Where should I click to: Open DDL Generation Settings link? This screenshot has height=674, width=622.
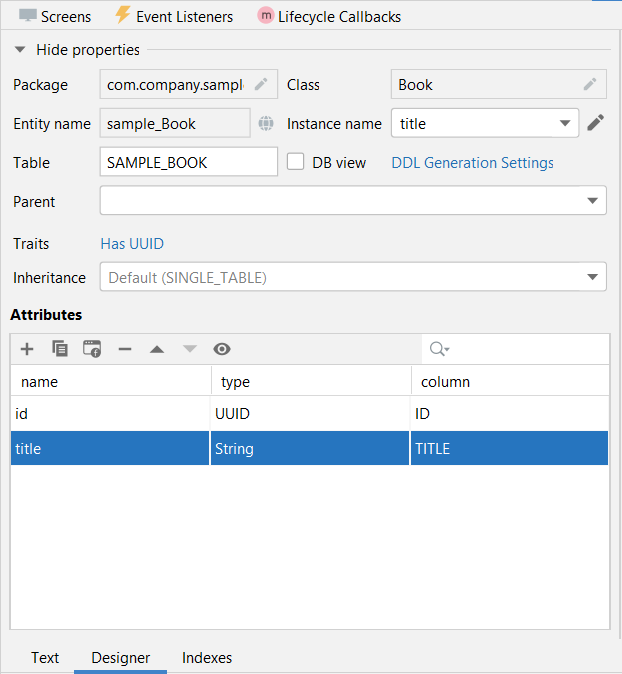pyautogui.click(x=472, y=162)
